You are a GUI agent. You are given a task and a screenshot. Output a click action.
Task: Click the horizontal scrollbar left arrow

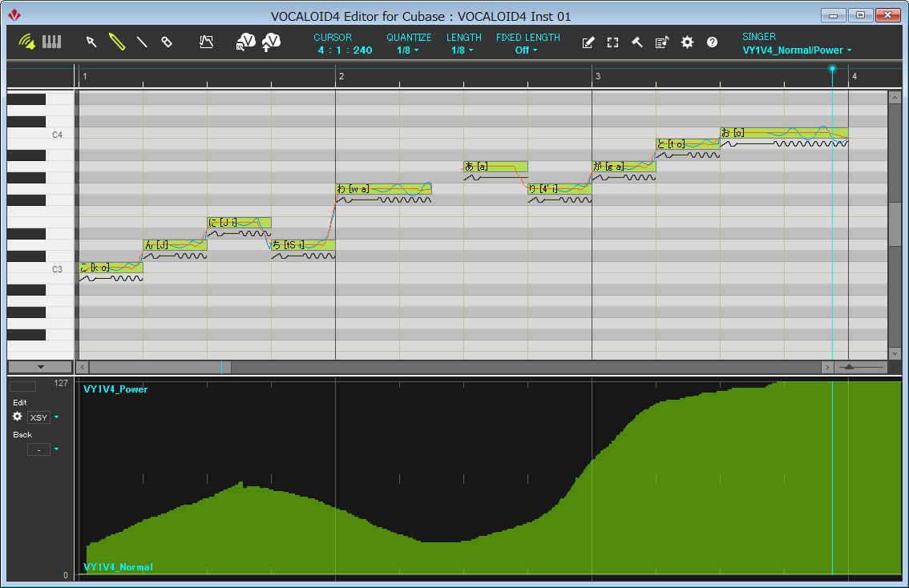[x=83, y=367]
